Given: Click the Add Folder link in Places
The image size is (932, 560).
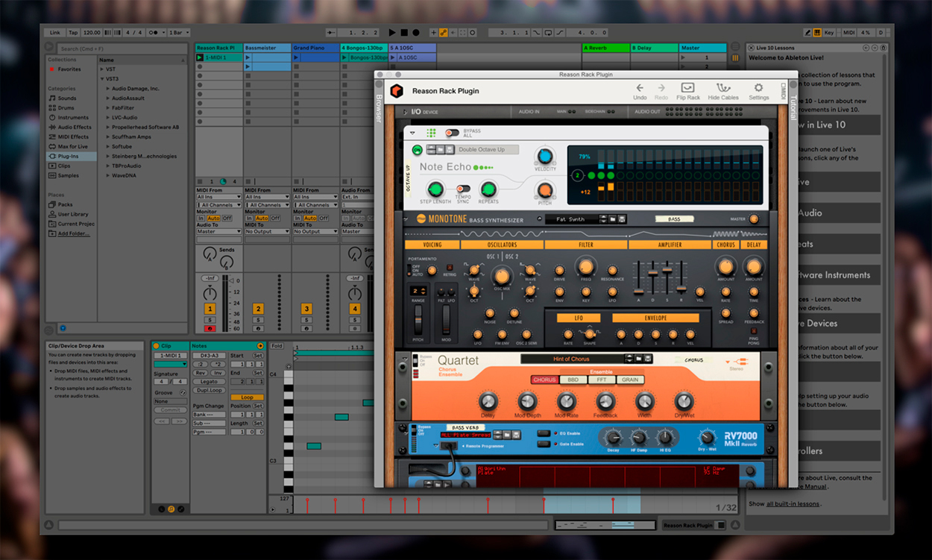Looking at the screenshot, I should pos(73,233).
